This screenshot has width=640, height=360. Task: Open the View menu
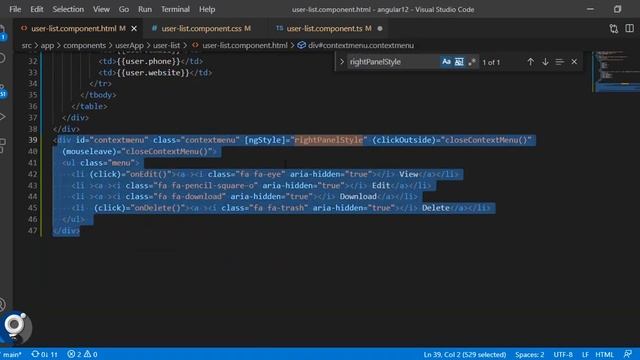coord(101,9)
